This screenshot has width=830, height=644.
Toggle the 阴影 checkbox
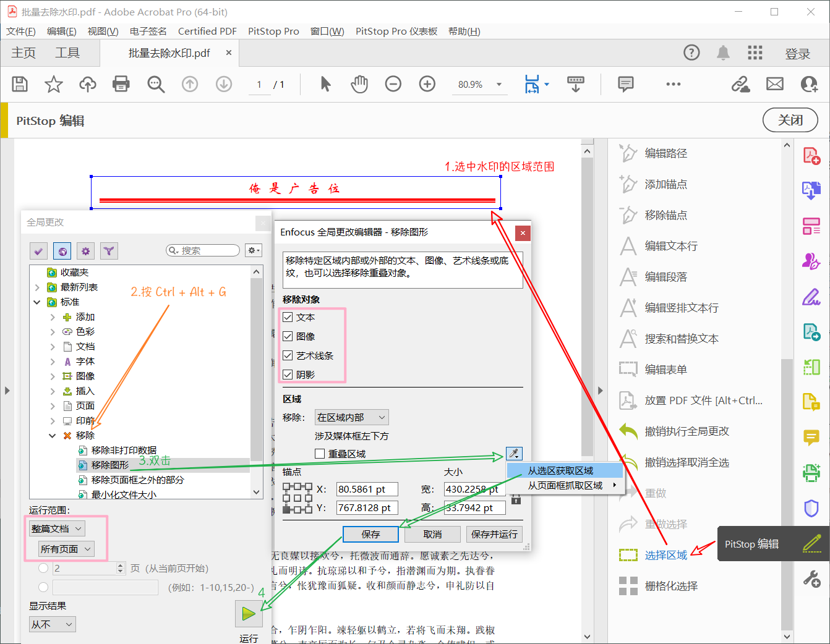(288, 375)
